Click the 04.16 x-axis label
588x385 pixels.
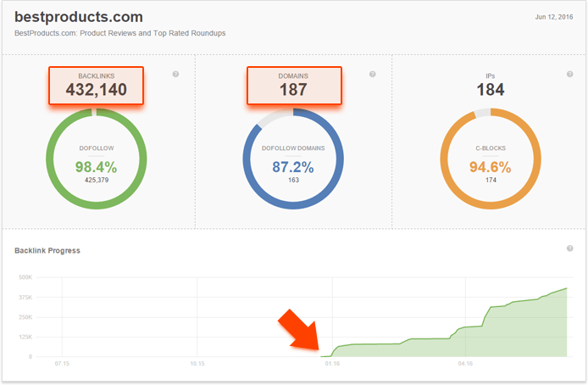(x=465, y=364)
